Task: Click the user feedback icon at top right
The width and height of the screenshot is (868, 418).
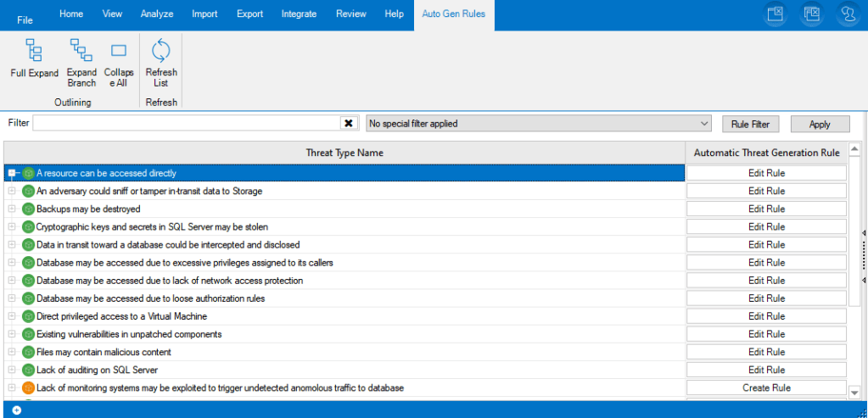Action: [849, 14]
